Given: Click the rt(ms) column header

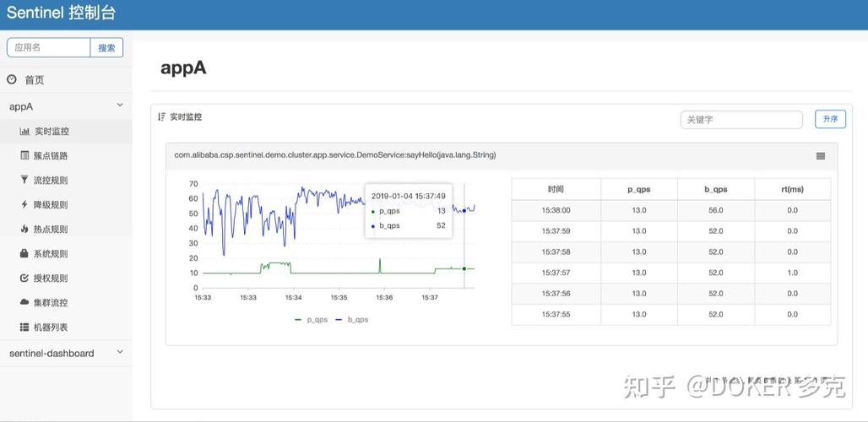Looking at the screenshot, I should [792, 189].
